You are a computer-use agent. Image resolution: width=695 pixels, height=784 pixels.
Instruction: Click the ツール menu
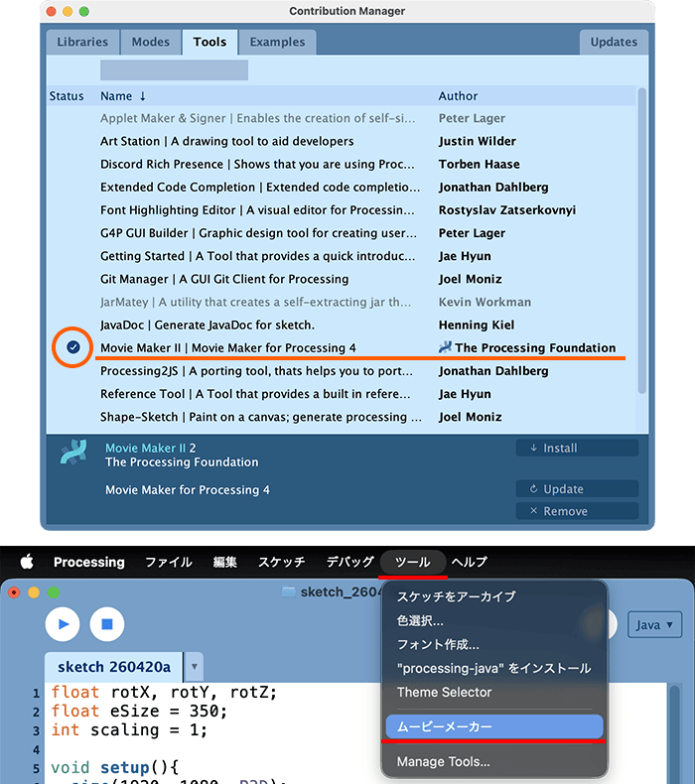coord(413,562)
